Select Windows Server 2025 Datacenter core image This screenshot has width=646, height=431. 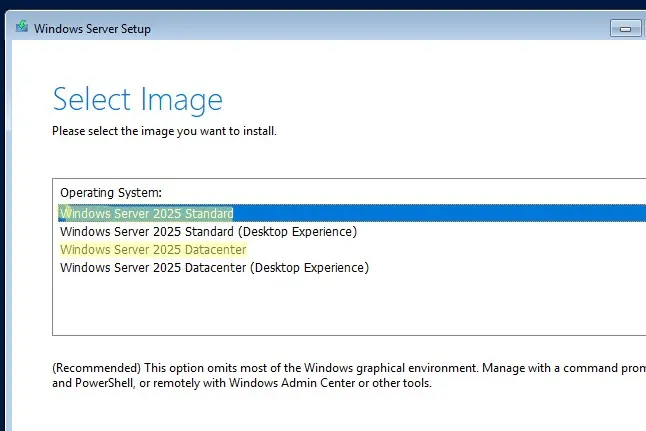153,249
